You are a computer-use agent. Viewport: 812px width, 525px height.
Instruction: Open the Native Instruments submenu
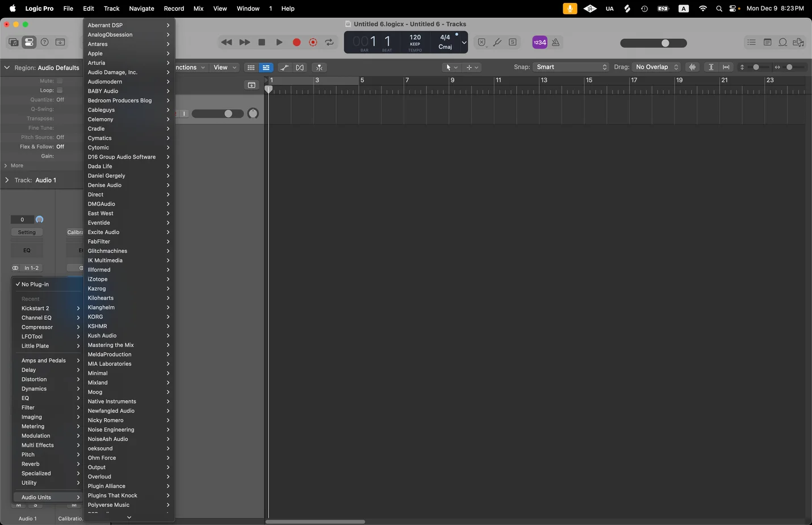(x=129, y=401)
